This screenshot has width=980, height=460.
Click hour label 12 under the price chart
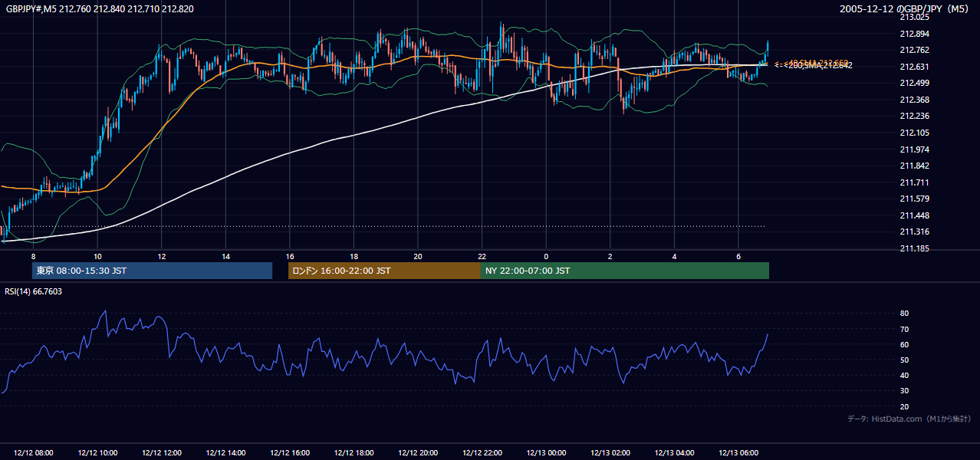coord(161,256)
